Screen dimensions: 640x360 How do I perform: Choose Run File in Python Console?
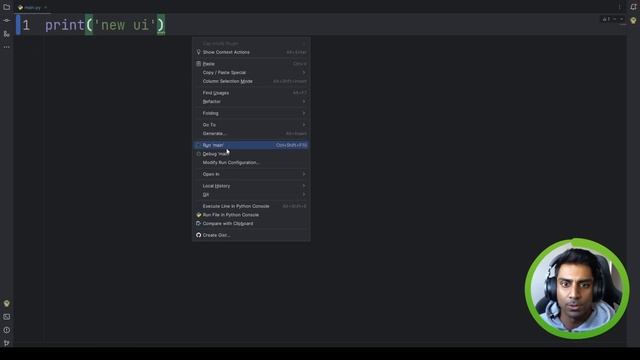(x=251, y=215)
